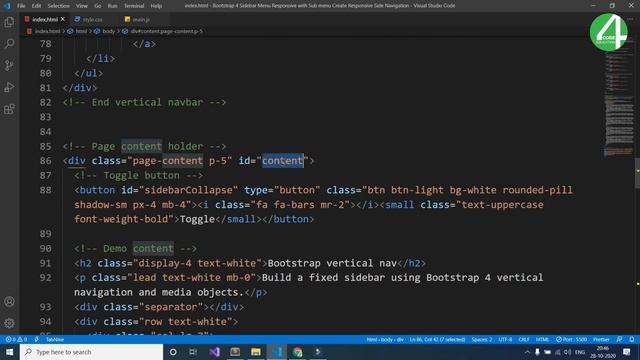Click the 'Bootstrap vertical nav' heading text
Viewport: 640px width, 360px height.
[332, 263]
